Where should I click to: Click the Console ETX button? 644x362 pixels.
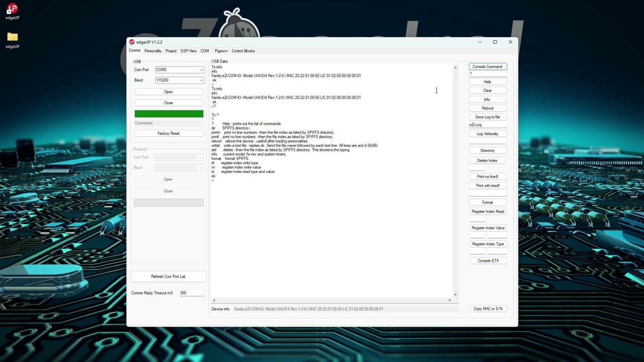click(x=488, y=260)
